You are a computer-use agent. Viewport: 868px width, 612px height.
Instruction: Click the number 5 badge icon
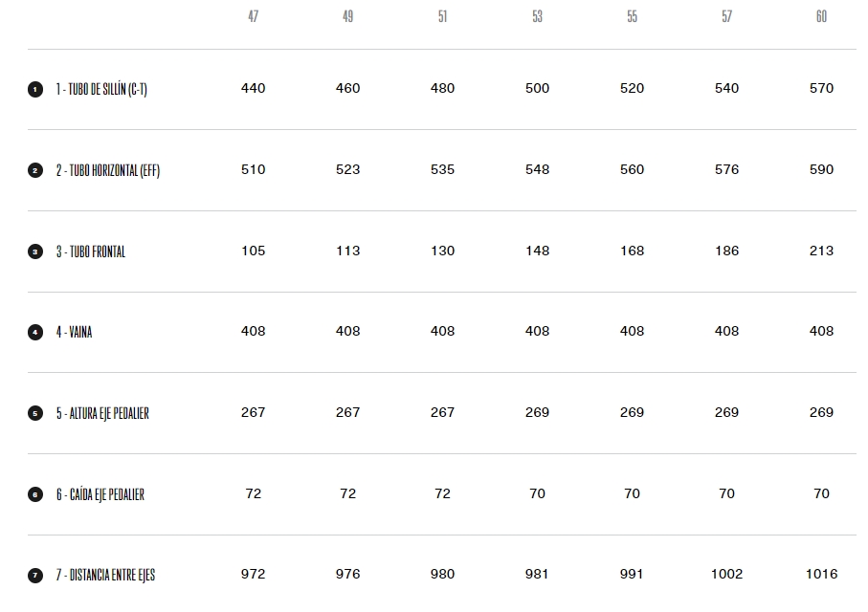coord(35,413)
